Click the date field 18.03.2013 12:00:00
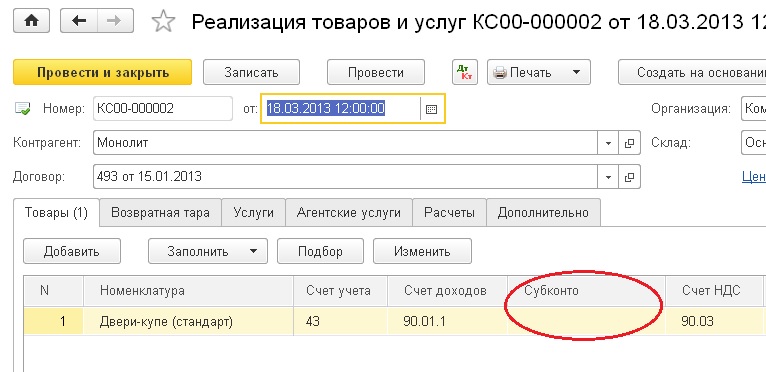Image resolution: width=766 pixels, height=372 pixels. [340, 109]
